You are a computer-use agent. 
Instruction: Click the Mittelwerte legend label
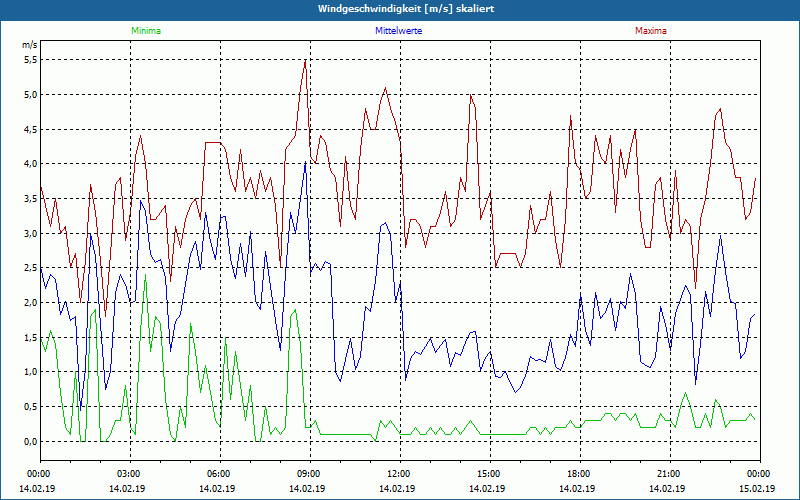398,31
